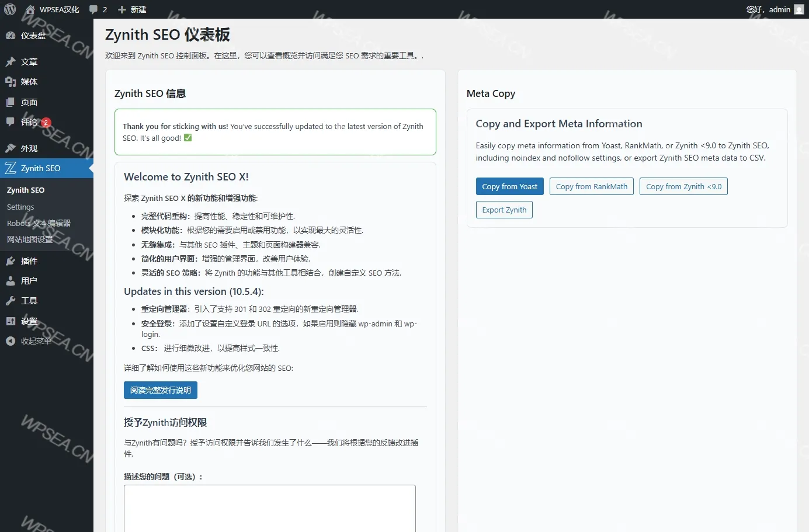Screen dimensions: 809x532
Task: Click the 用户 user icon
Action: tap(11, 281)
